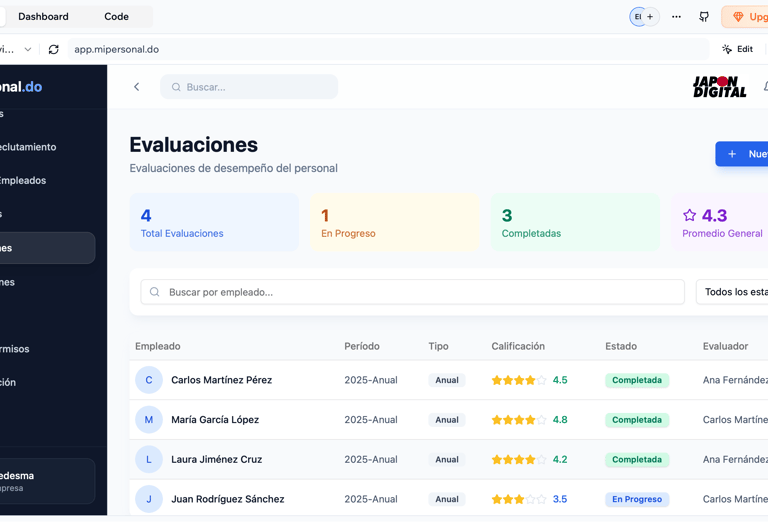The width and height of the screenshot is (768, 523).
Task: Click the Completadas stat card
Action: click(x=575, y=222)
